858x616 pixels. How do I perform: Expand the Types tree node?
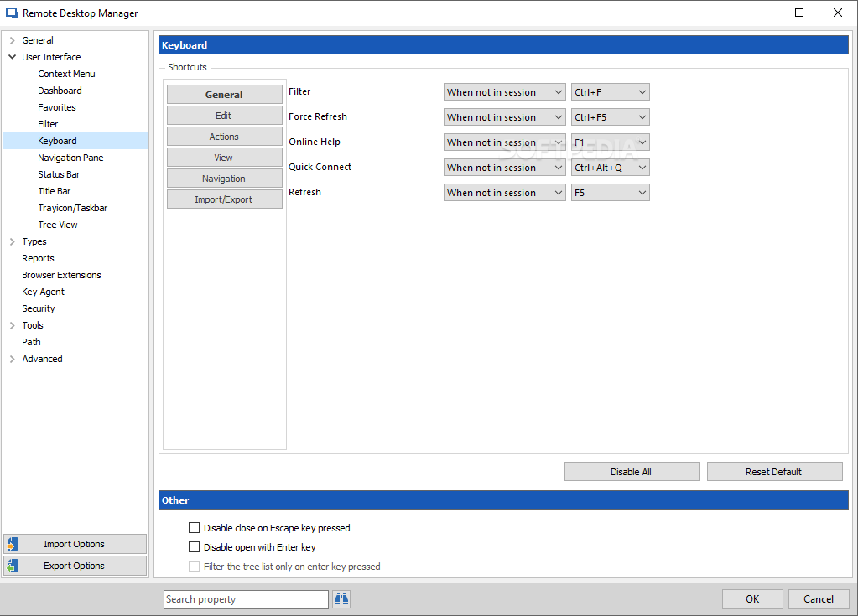pyautogui.click(x=12, y=241)
